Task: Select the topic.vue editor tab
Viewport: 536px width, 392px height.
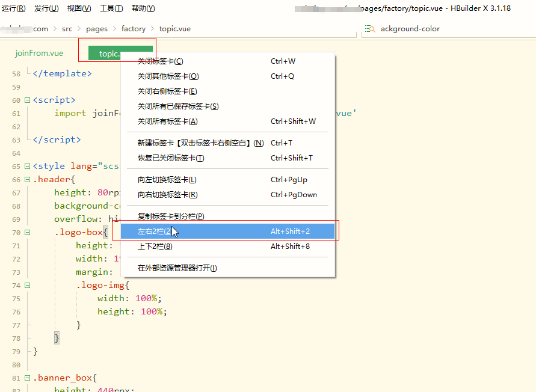Action: (x=105, y=54)
